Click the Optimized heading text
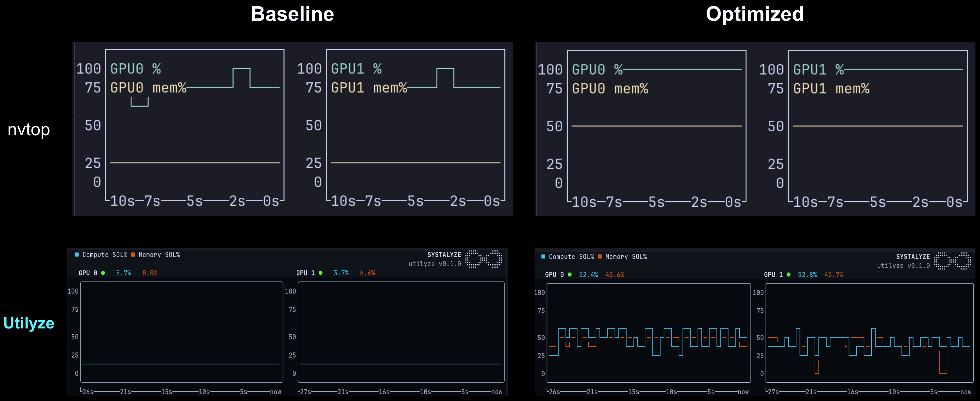Image resolution: width=980 pixels, height=401 pixels. 755,14
